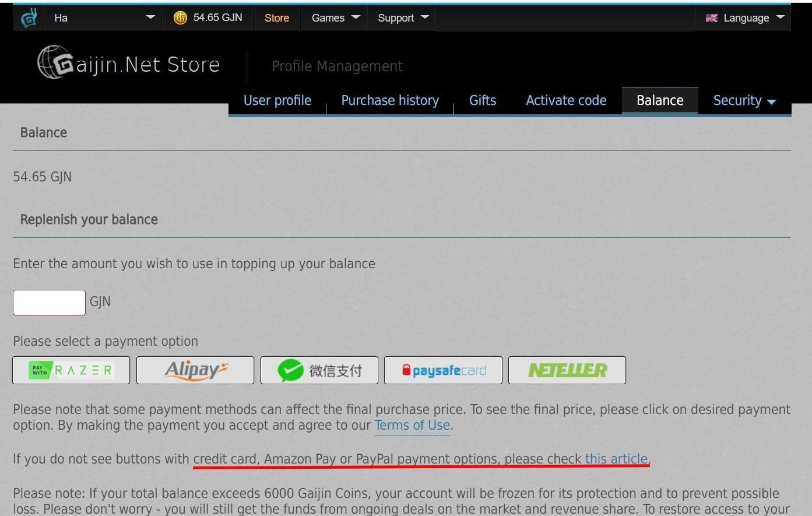Follow the 'this article' link
This screenshot has width=812, height=516.
[616, 459]
